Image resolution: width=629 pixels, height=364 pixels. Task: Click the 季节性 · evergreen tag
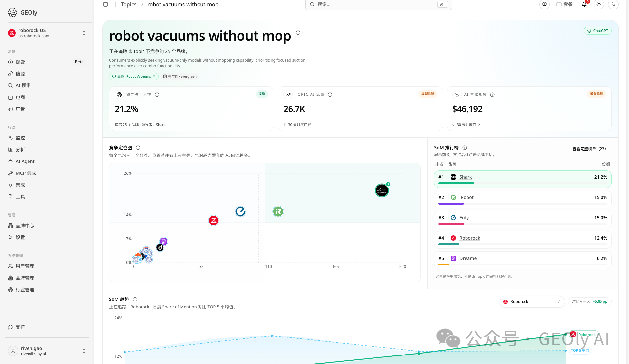(180, 76)
